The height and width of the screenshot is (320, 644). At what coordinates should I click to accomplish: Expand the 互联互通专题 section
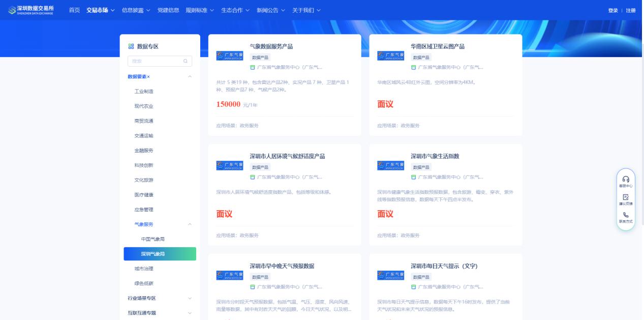(x=160, y=313)
